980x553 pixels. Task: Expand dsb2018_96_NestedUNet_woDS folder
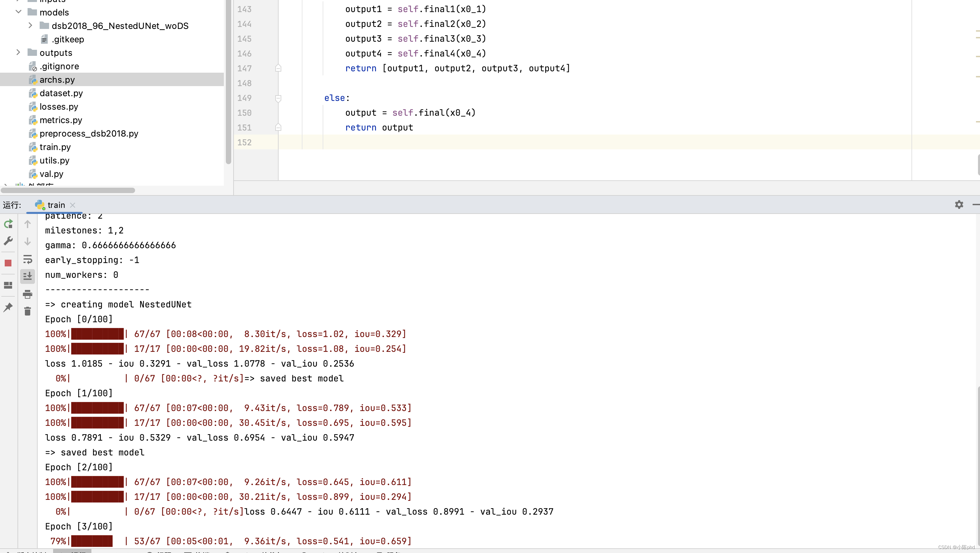[x=31, y=26]
